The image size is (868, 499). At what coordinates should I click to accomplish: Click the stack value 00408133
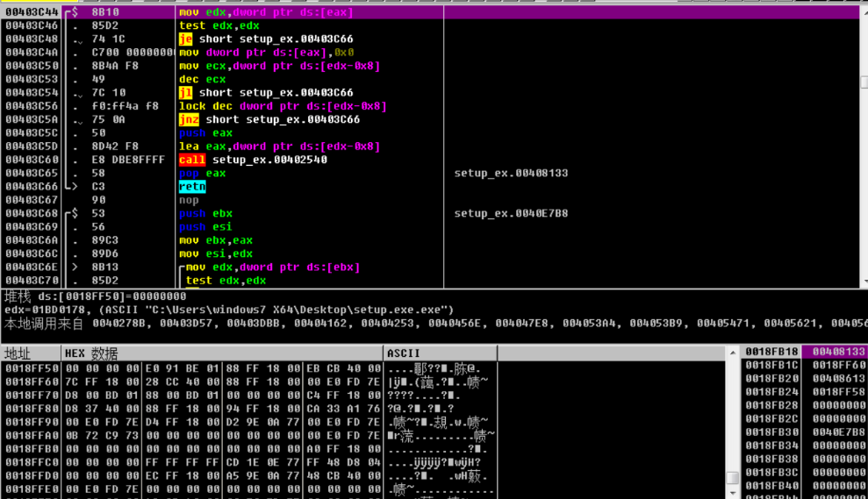[x=838, y=352]
